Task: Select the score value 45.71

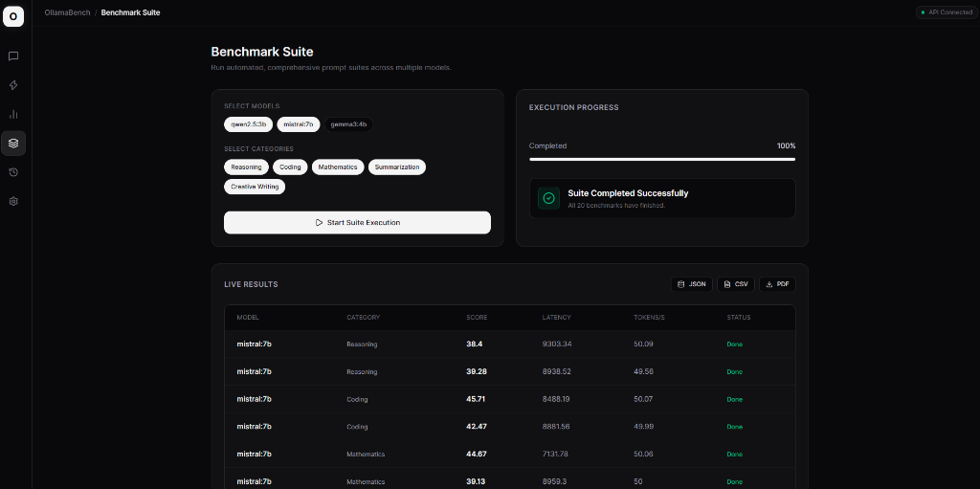Action: point(475,399)
